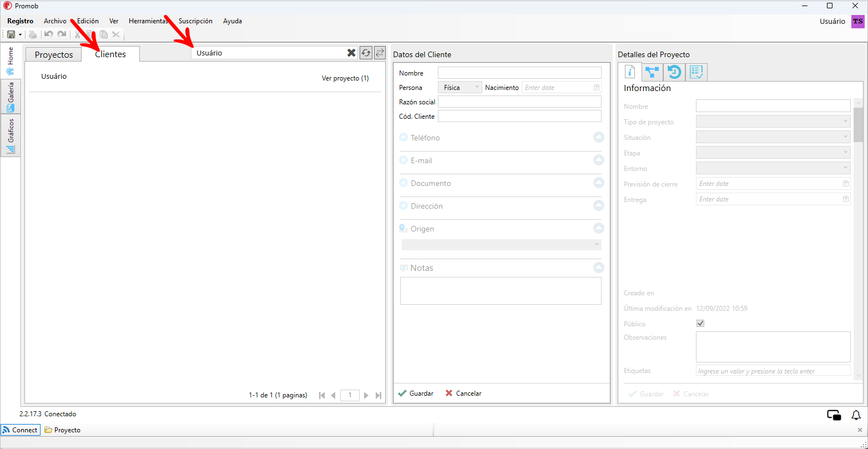Click the Connect status bar button

coord(20,430)
